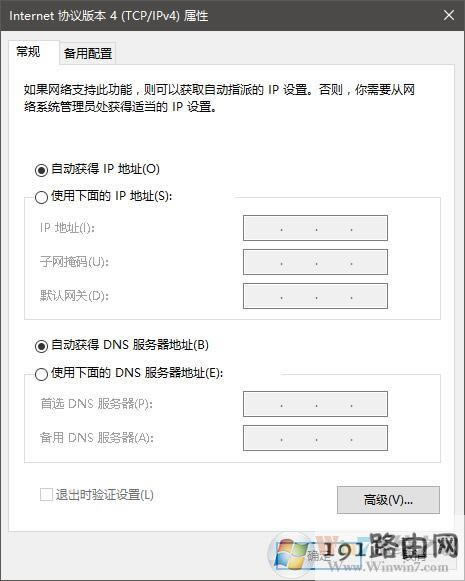Viewport: 465px width, 581px height.
Task: Select 自动获得 DNS 服务器地址 radio button
Action: tap(41, 346)
